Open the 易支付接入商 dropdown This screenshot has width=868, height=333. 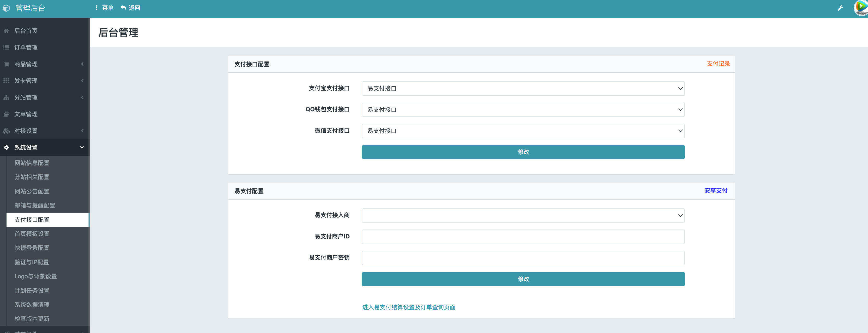pyautogui.click(x=523, y=215)
